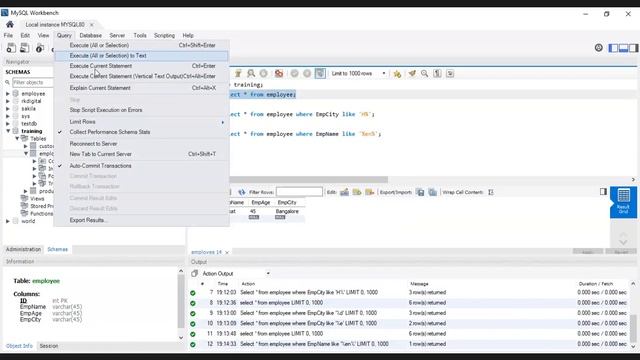Screen dimensions: 640x360
Task: Click the explain magnifier icon in editor toolbar
Action: coord(251,73)
